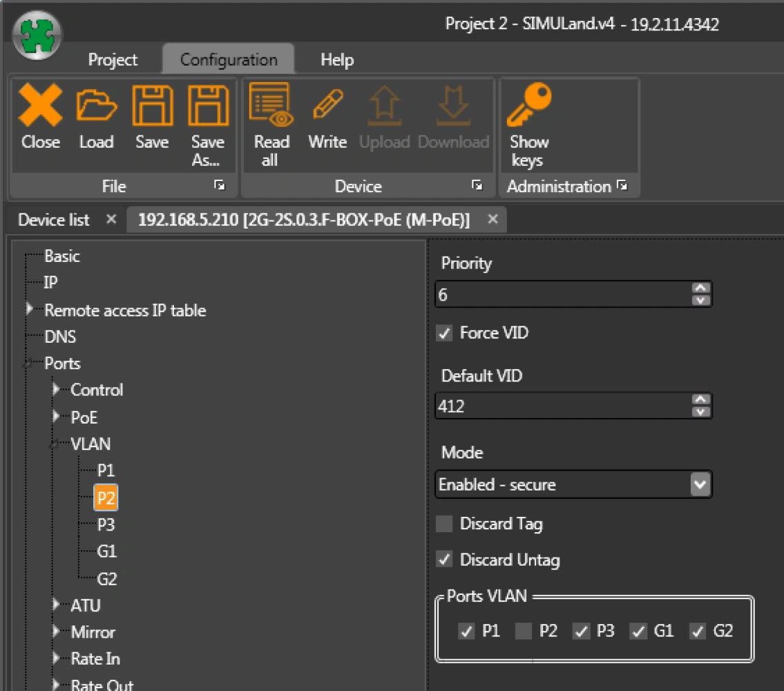The image size is (784, 691).
Task: Expand the PoE tree node
Action: (57, 417)
